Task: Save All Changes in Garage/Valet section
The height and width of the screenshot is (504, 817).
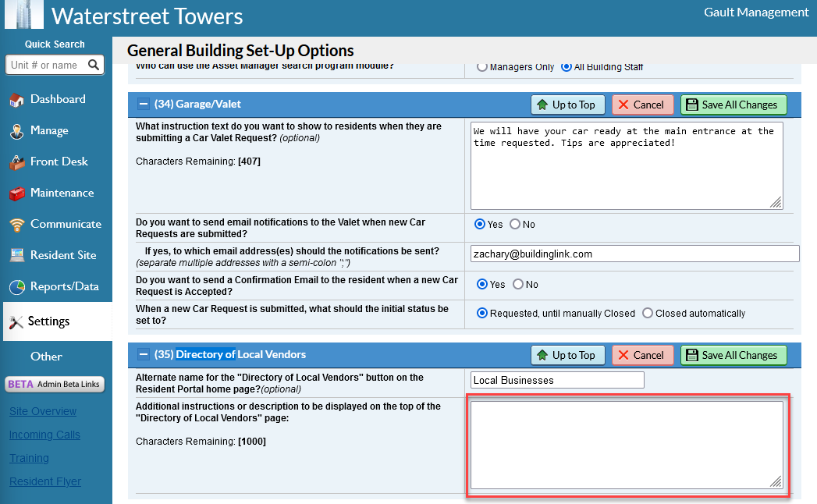Action: [734, 105]
